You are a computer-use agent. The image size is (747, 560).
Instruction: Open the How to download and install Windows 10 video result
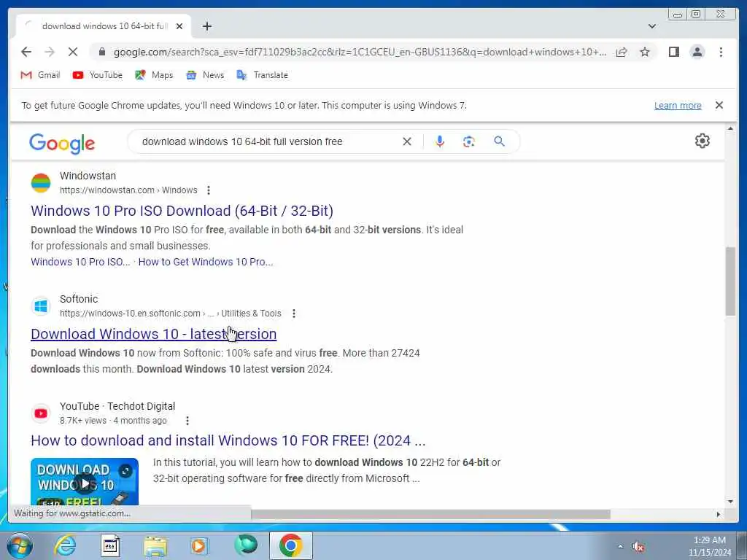coord(228,440)
